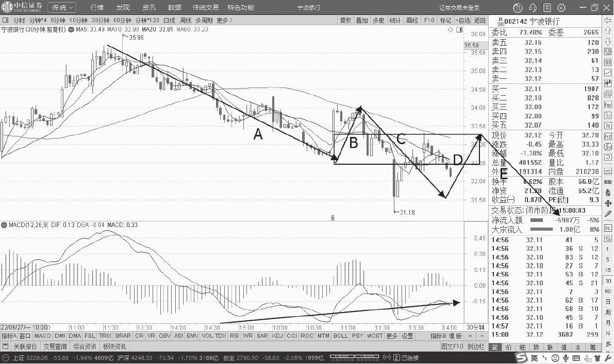The height and width of the screenshot is (364, 614).
Task: Open the 行情 menu
Action: tap(97, 7)
